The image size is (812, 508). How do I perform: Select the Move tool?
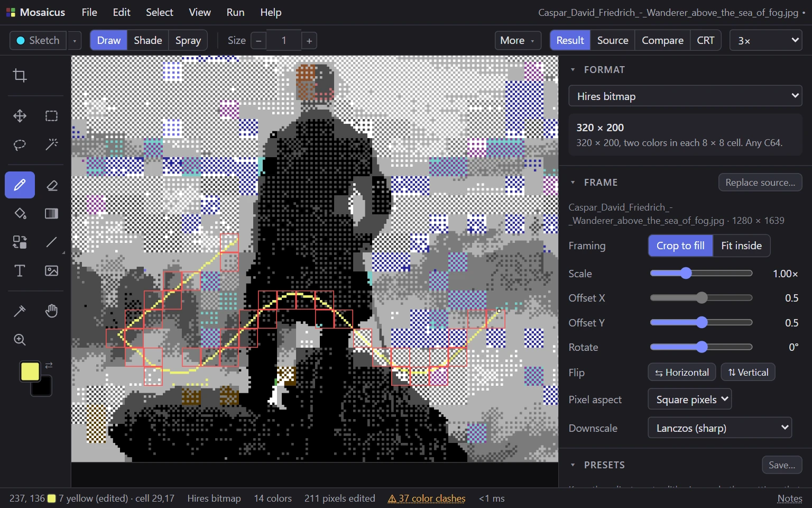20,116
